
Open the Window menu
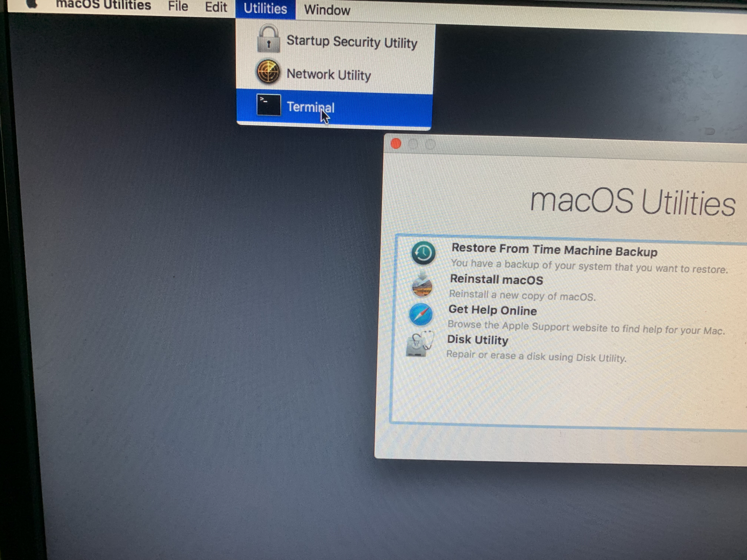tap(327, 10)
